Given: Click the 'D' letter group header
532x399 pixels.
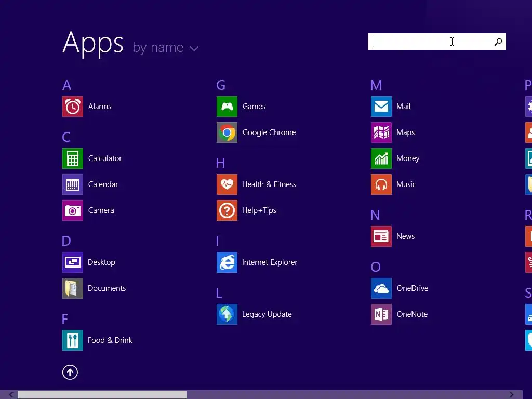Looking at the screenshot, I should point(66,241).
